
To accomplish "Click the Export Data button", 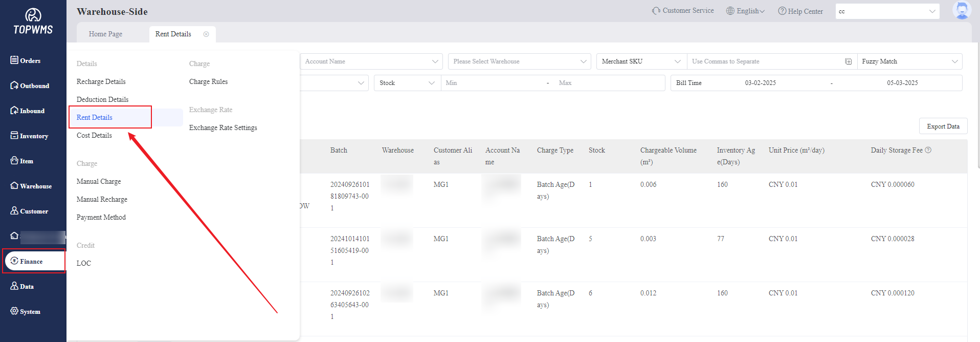I will (943, 126).
